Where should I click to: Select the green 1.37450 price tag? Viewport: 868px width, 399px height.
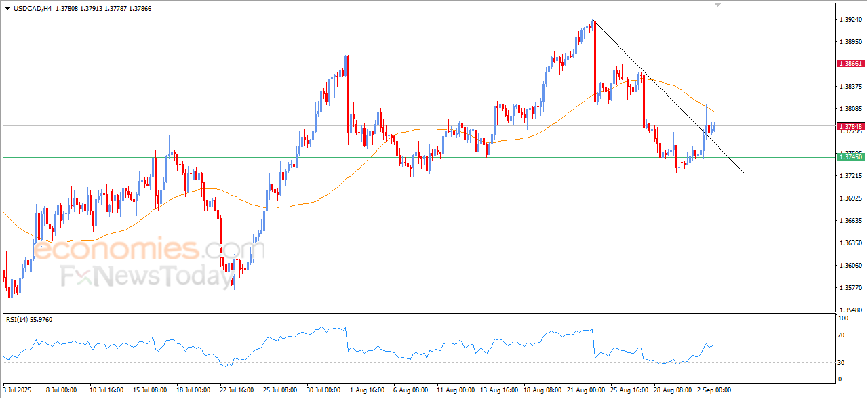click(850, 156)
